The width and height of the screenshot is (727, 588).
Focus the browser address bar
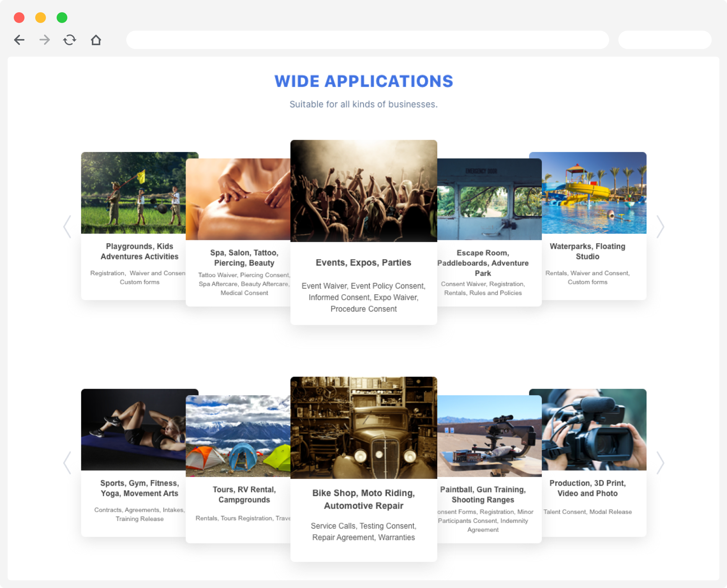click(367, 40)
